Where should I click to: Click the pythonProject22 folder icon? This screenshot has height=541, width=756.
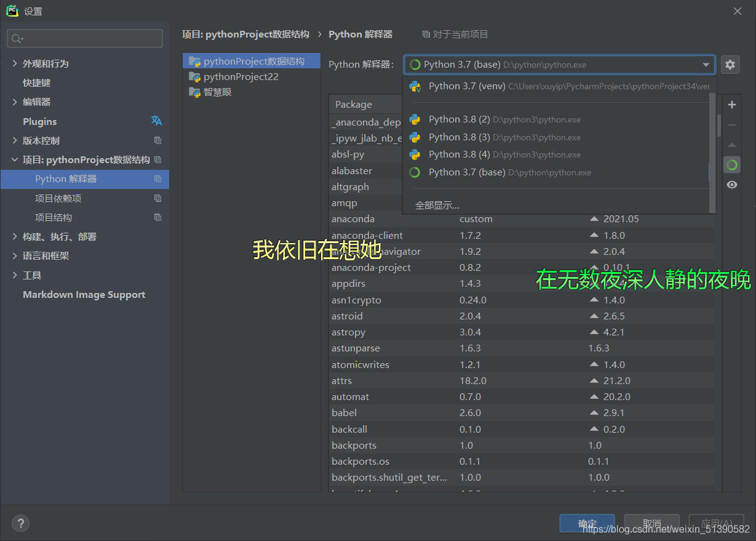coord(194,77)
